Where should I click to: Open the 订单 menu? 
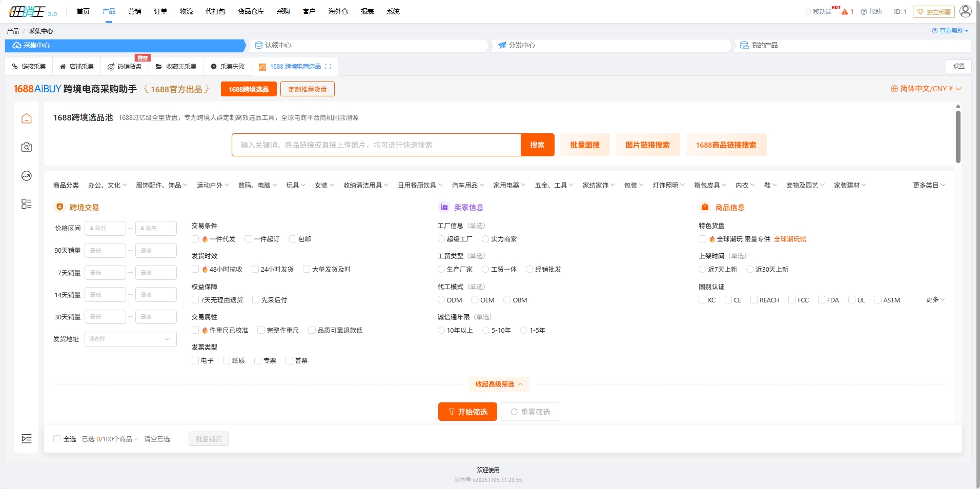pyautogui.click(x=160, y=11)
